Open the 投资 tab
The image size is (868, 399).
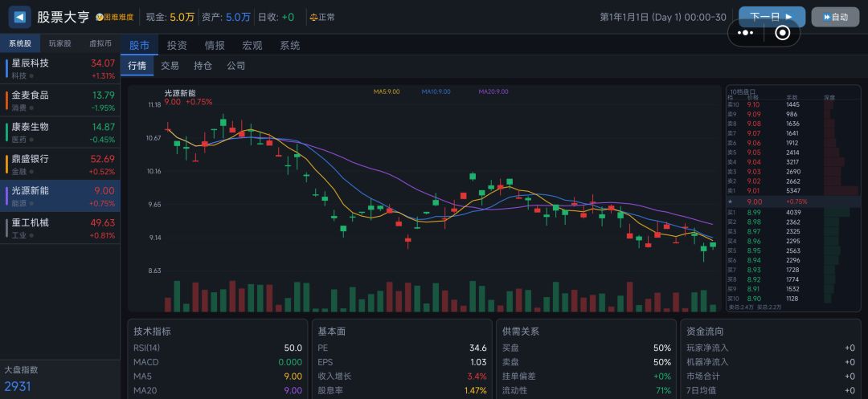point(177,45)
